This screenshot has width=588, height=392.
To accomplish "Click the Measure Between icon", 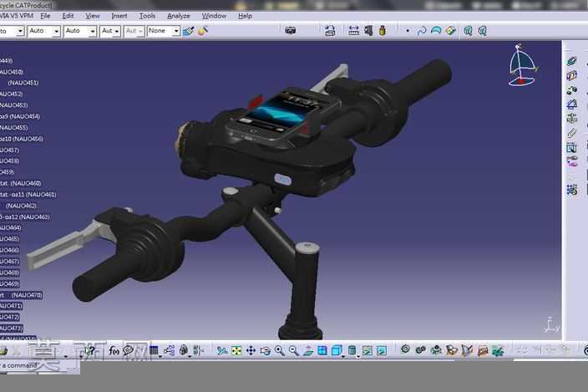I will [353, 31].
